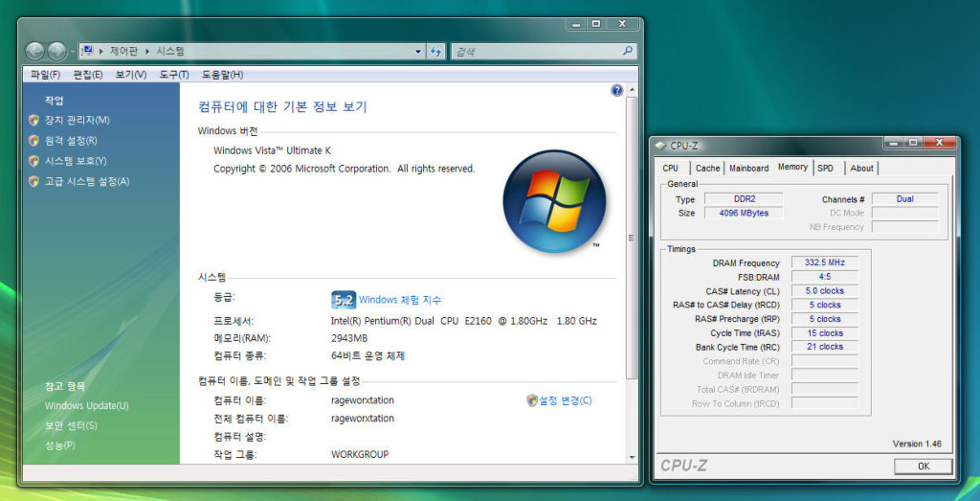Switch to SPD tab in CPU-Z

826,169
